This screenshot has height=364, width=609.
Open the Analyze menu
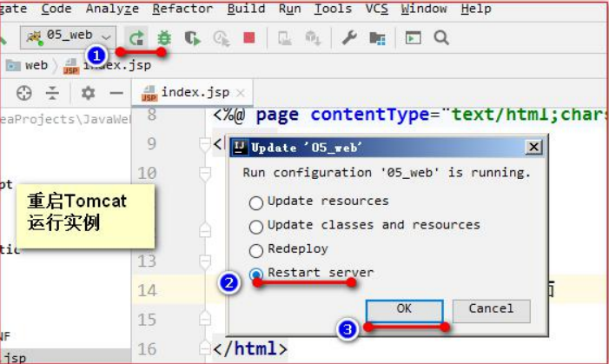(112, 9)
